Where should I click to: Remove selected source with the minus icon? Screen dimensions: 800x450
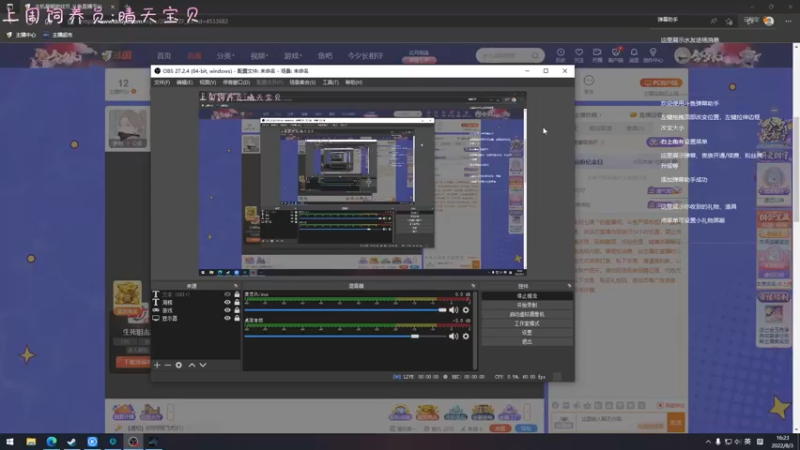(x=168, y=365)
